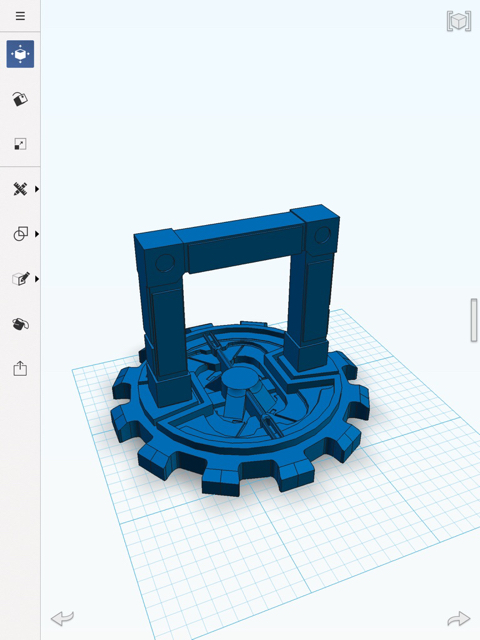Click the view cube icon

[459, 21]
